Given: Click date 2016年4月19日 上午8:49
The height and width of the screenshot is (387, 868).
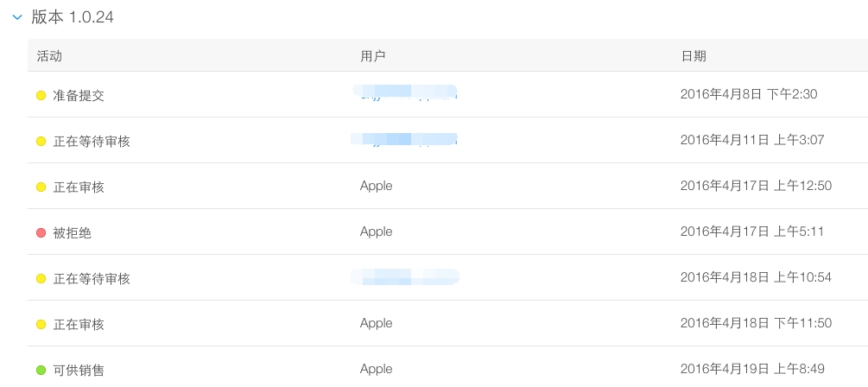Looking at the screenshot, I should (752, 369).
